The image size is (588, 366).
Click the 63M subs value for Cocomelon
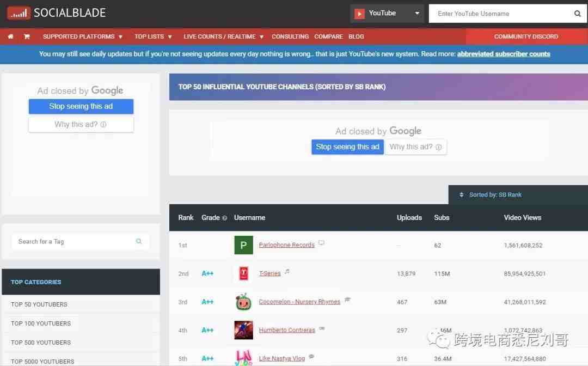[x=440, y=302]
